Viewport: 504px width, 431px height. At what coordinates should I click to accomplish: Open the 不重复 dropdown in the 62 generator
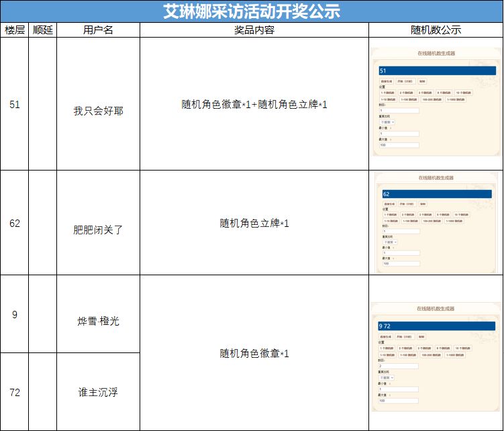point(390,242)
